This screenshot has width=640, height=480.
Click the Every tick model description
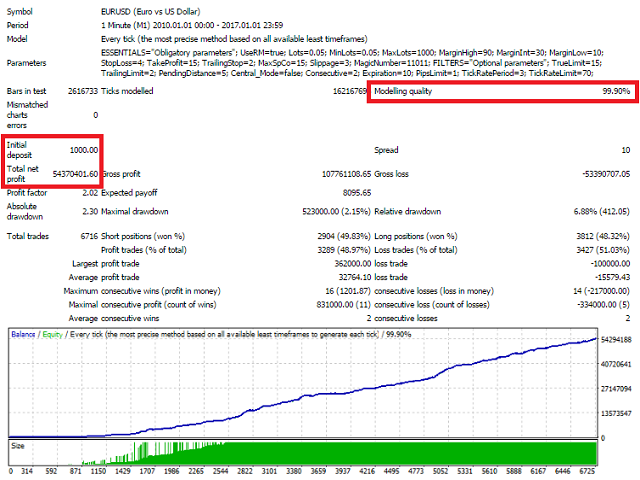point(234,39)
